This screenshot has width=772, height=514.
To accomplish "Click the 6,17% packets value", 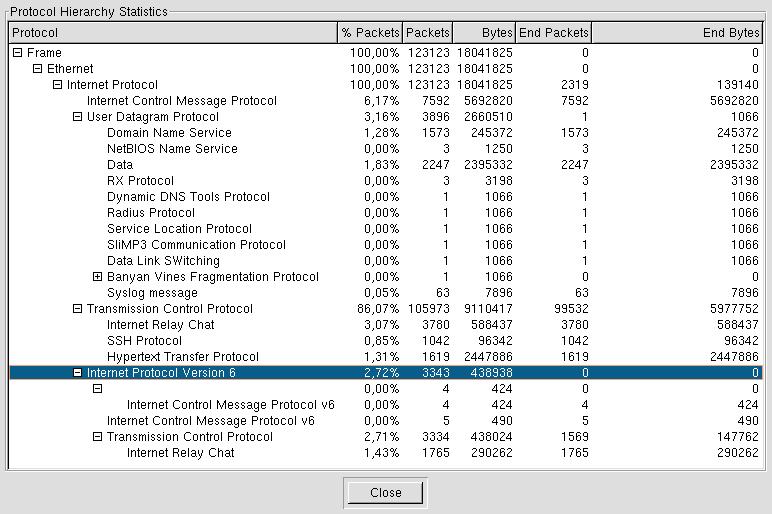I will [382, 101].
